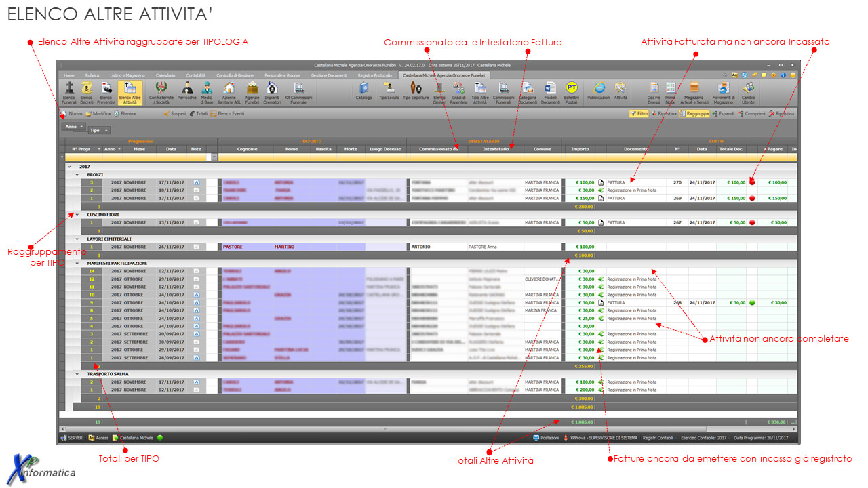Click Registri Contabili in the status bar
This screenshot has width=868, height=488.
(658, 438)
